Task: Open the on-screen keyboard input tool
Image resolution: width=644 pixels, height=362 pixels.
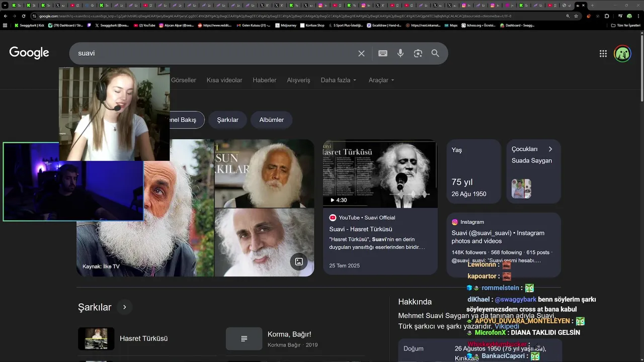Action: click(x=383, y=53)
